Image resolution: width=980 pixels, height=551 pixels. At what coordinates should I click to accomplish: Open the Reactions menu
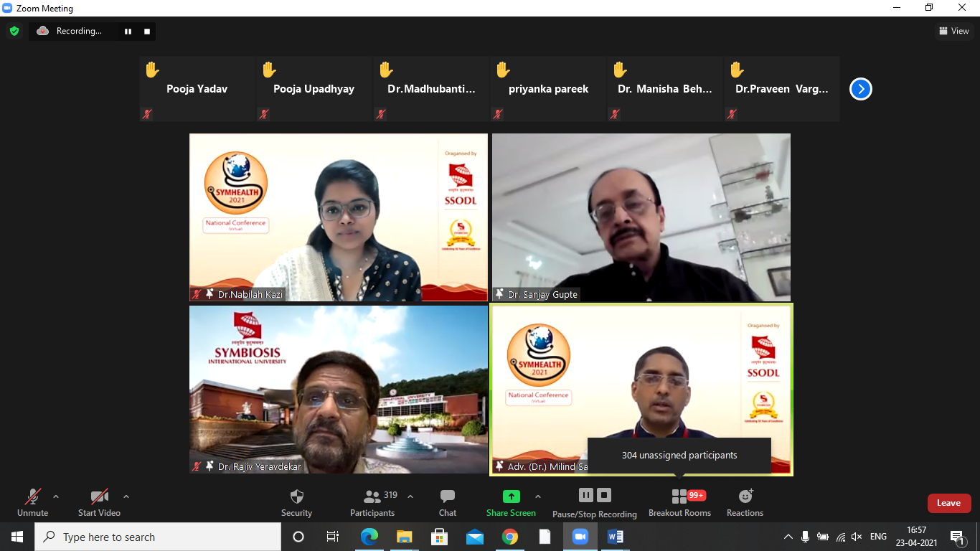(745, 496)
